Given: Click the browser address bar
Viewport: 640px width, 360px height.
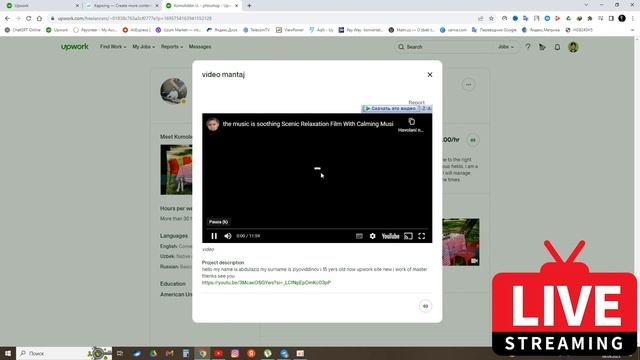Looking at the screenshot, I should (x=261, y=18).
